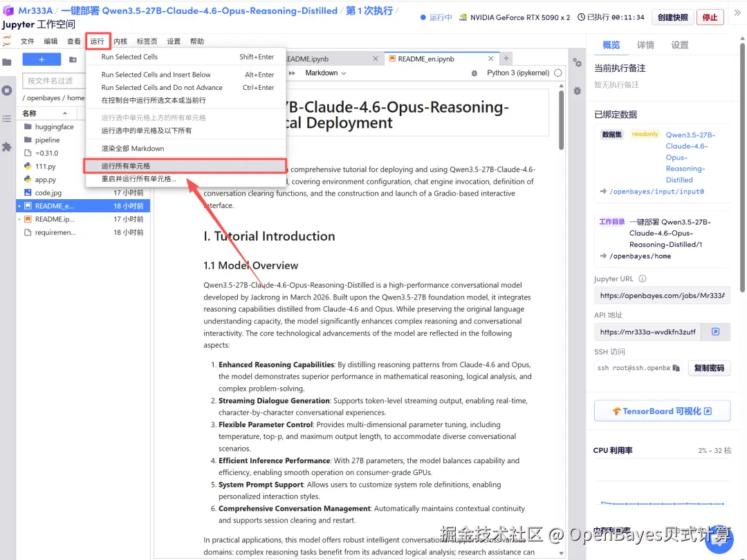Screen dimensions: 747x560
Task: Open the 文件 menu
Action: pyautogui.click(x=27, y=41)
